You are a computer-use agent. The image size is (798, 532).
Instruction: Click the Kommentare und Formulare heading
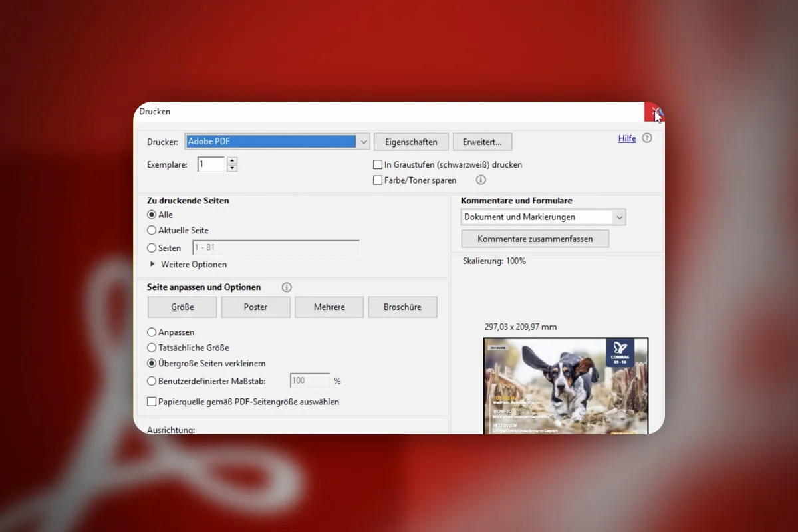pyautogui.click(x=517, y=200)
